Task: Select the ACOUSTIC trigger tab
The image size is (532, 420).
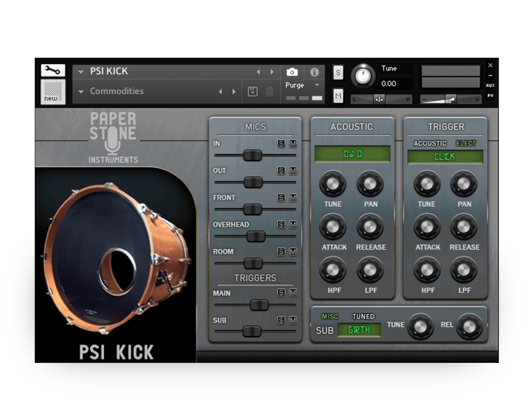Action: (x=430, y=143)
